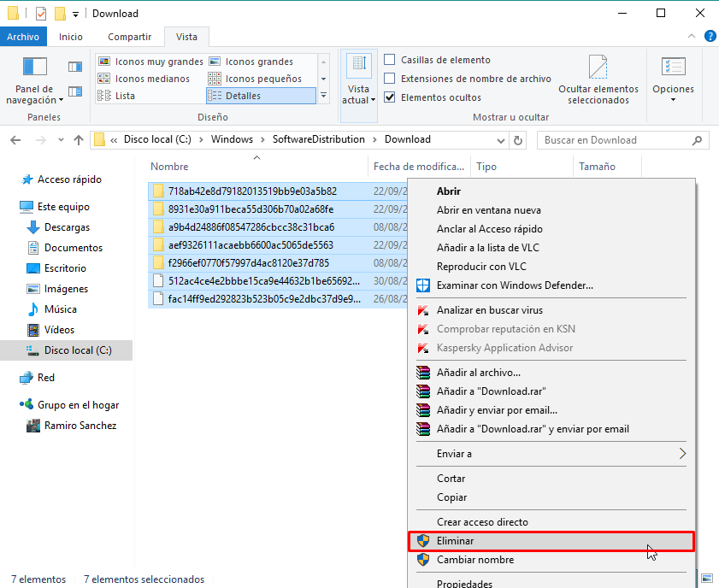Image resolution: width=719 pixels, height=588 pixels.
Task: Select Eliminar from the context menu
Action: click(551, 541)
